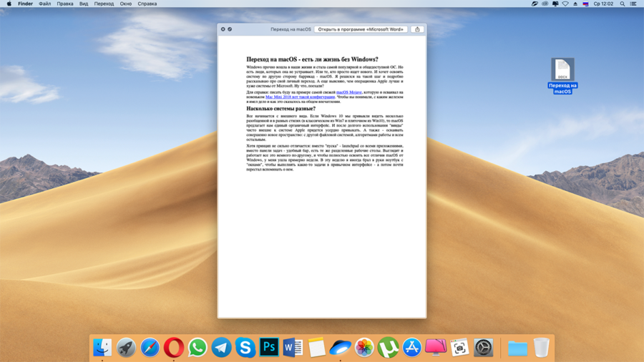
Task: Open the Вид menu in menu bar
Action: tap(84, 4)
